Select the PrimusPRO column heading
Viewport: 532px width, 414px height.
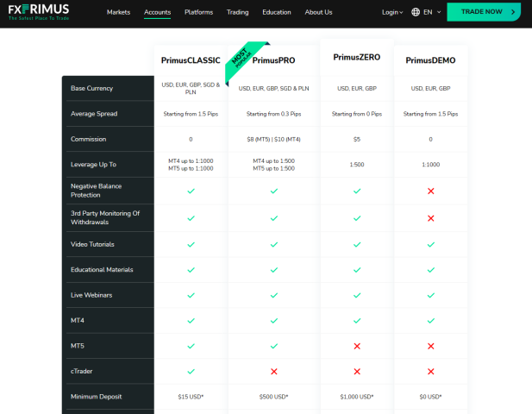tap(274, 60)
